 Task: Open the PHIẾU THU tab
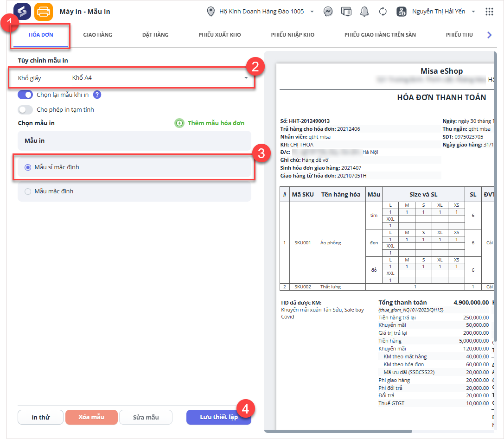(x=459, y=35)
